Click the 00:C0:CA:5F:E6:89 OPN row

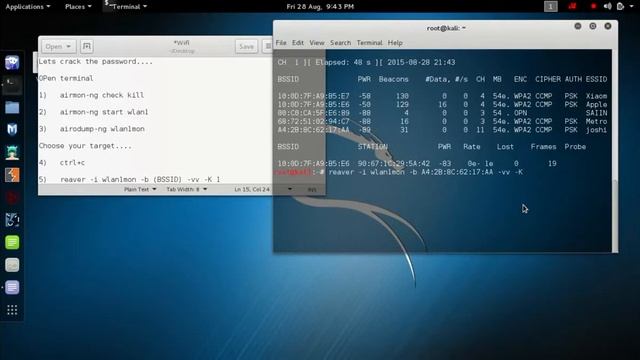coord(442,113)
